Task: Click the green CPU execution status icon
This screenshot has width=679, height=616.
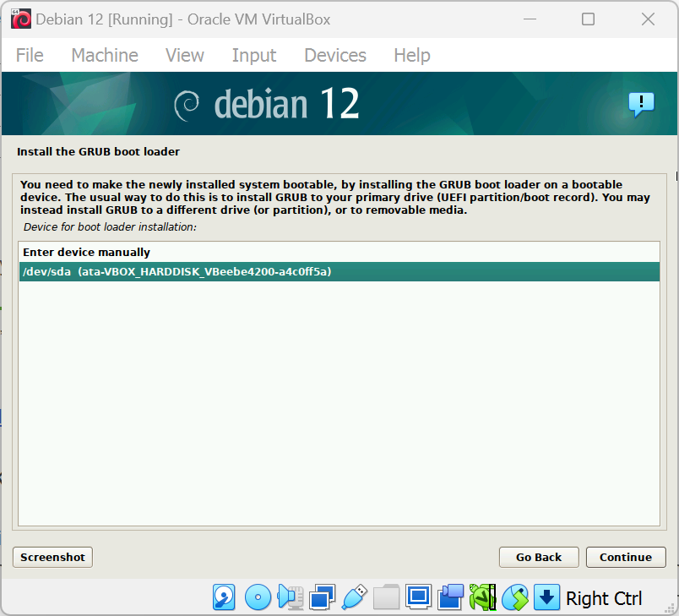Action: [x=482, y=597]
